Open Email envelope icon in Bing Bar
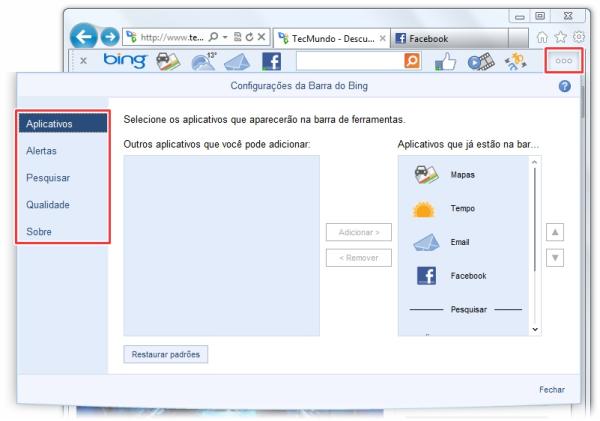Viewport: 600px width, 421px height. coord(237,62)
